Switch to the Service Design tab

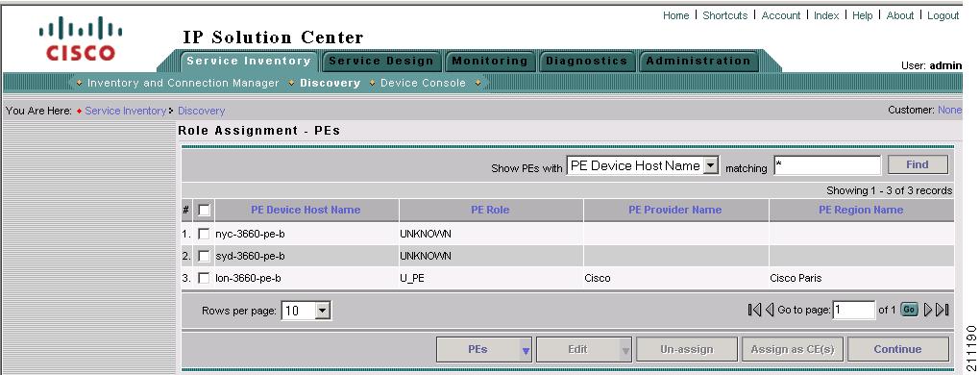[x=381, y=62]
